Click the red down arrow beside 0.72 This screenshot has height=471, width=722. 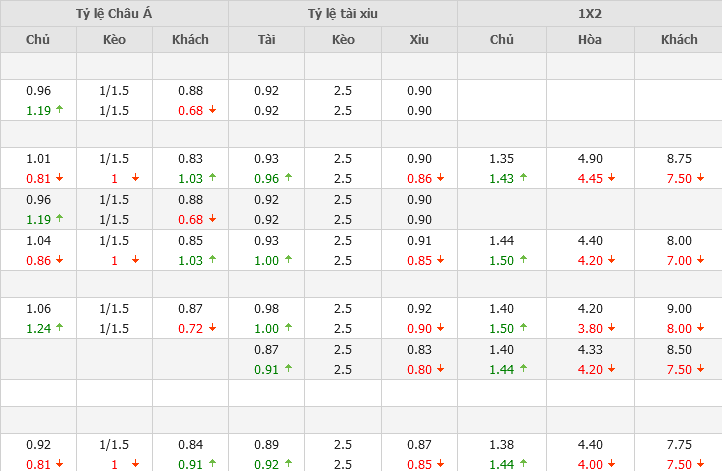coord(212,328)
